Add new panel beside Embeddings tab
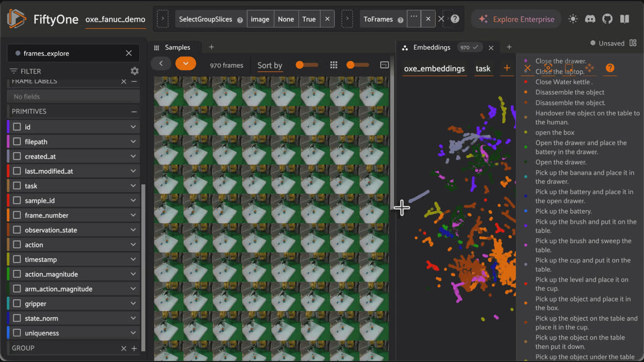This screenshot has width=644, height=362. (509, 47)
